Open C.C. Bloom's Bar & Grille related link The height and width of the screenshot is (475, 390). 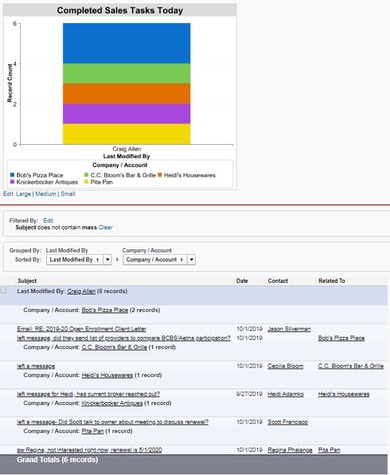tap(351, 366)
